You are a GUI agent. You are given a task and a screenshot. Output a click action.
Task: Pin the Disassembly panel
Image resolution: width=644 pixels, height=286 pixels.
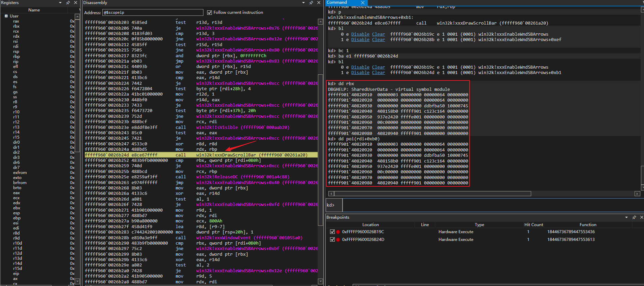311,3
